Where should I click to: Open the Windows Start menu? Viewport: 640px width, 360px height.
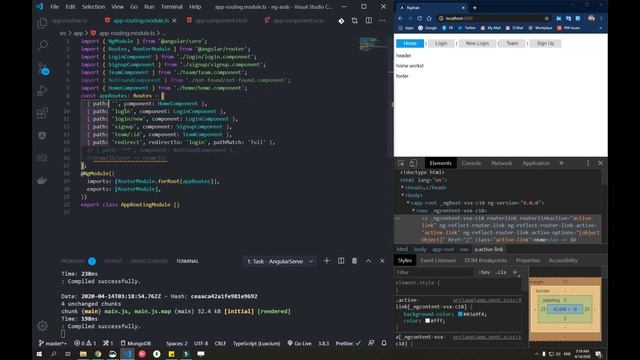[x=39, y=354]
